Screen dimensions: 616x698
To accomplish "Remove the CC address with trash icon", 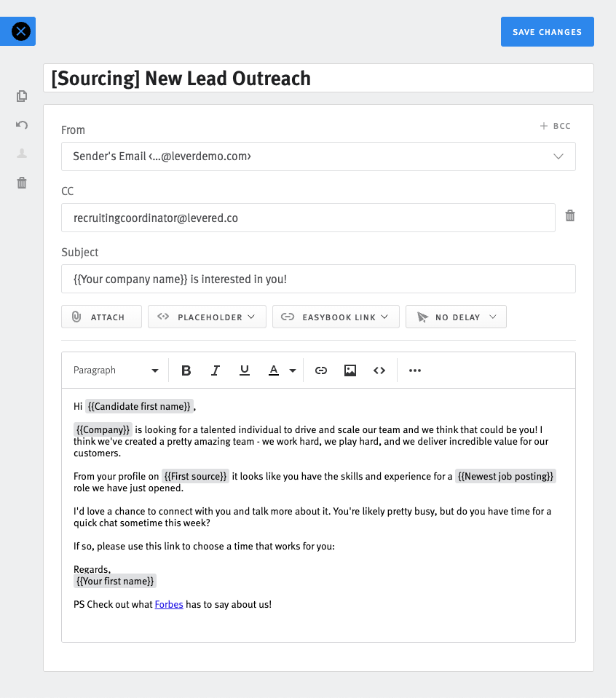I will [570, 215].
